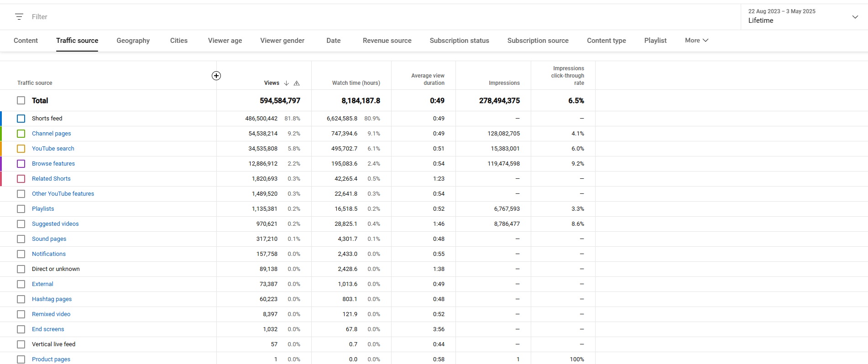
Task: Check the Vertical live feed checkbox
Action: point(21,344)
